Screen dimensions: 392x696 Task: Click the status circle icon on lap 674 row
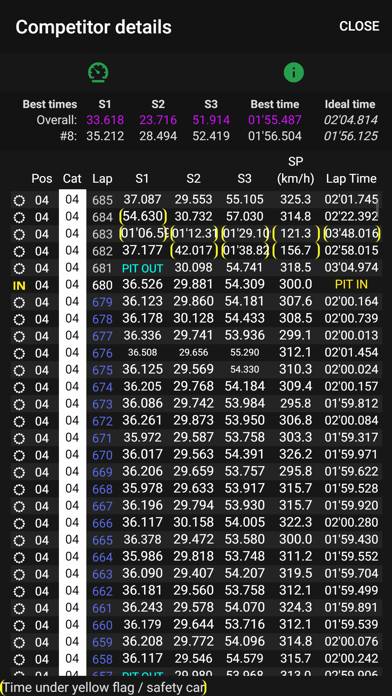(19, 388)
